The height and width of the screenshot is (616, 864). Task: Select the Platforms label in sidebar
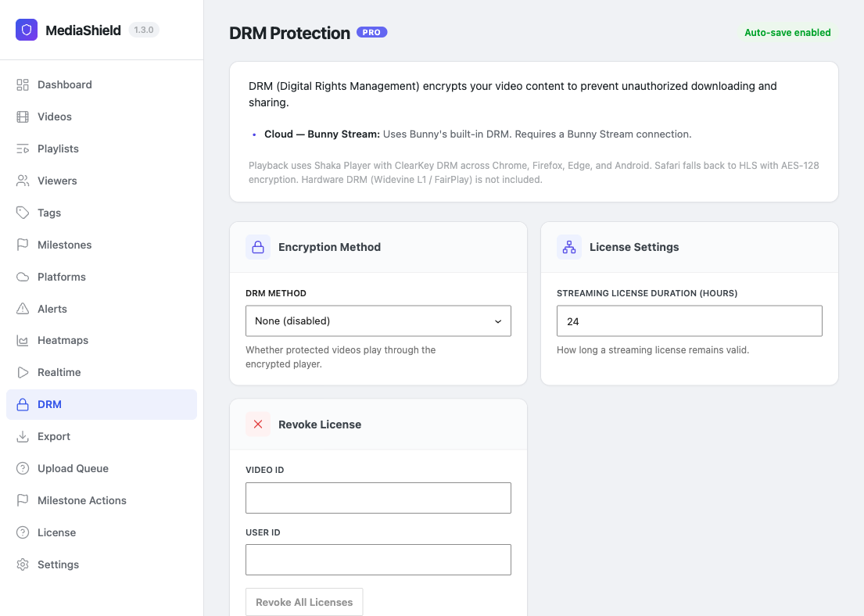pos(62,277)
